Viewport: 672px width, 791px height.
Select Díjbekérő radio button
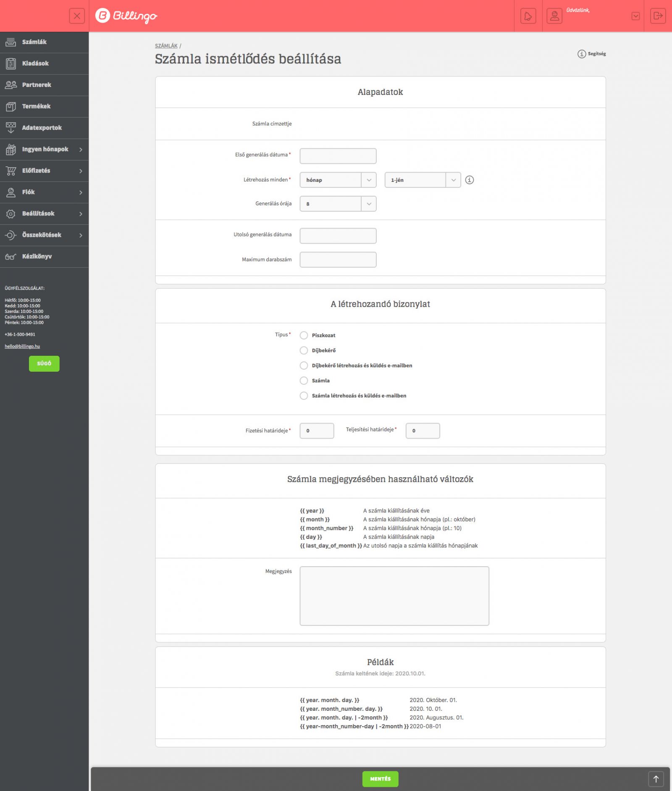304,350
